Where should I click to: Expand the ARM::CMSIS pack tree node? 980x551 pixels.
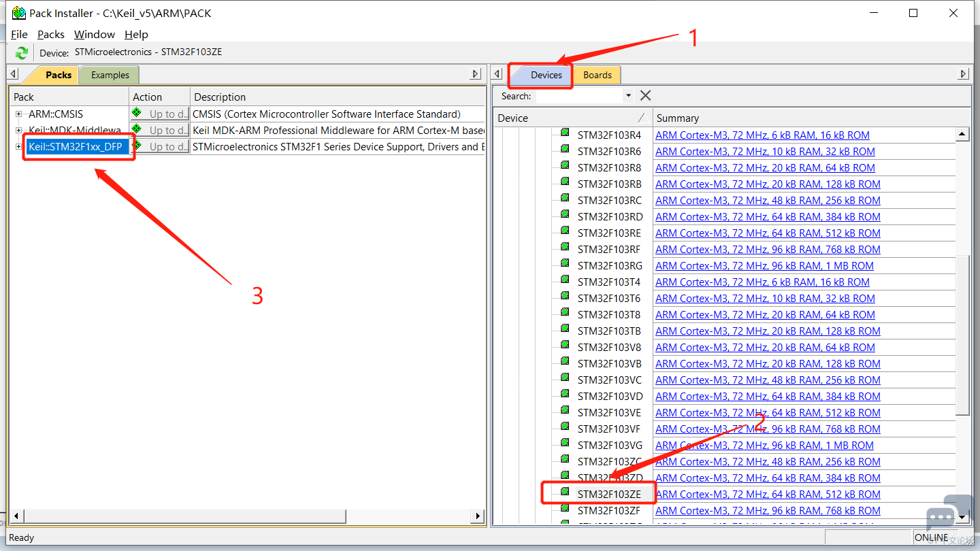(19, 114)
